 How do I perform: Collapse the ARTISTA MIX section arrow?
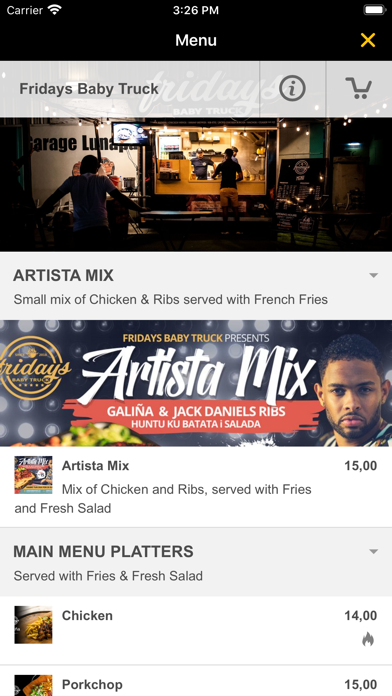[x=374, y=275]
